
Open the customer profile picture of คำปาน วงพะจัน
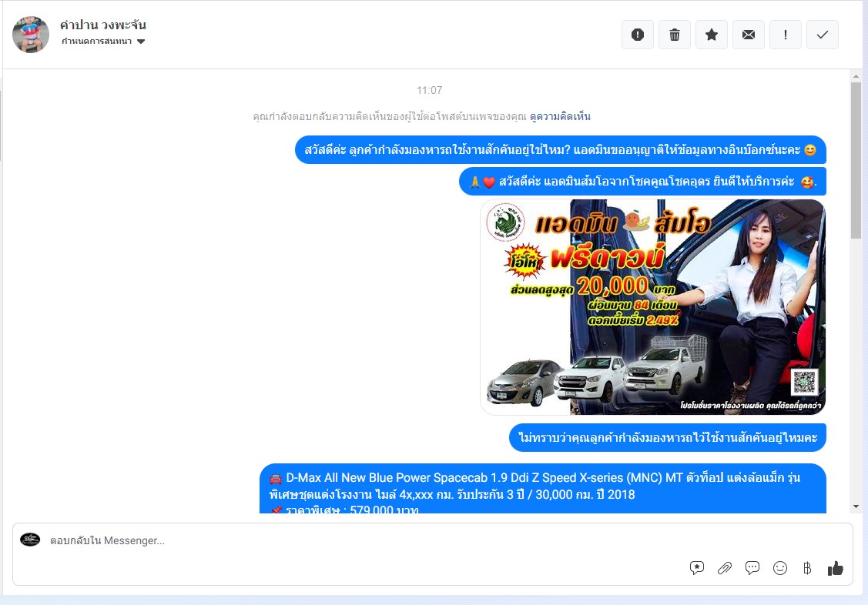point(31,35)
